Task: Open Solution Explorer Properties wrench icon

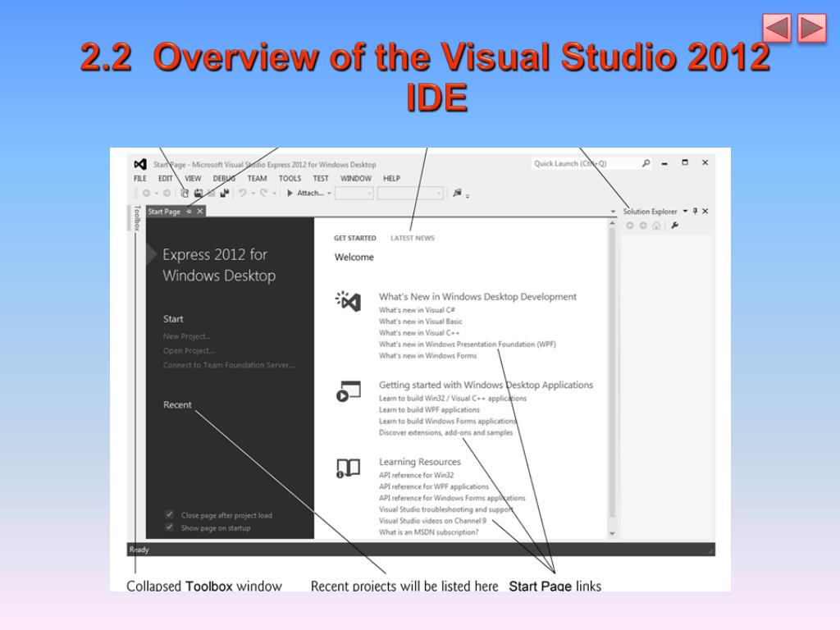Action: pyautogui.click(x=674, y=226)
